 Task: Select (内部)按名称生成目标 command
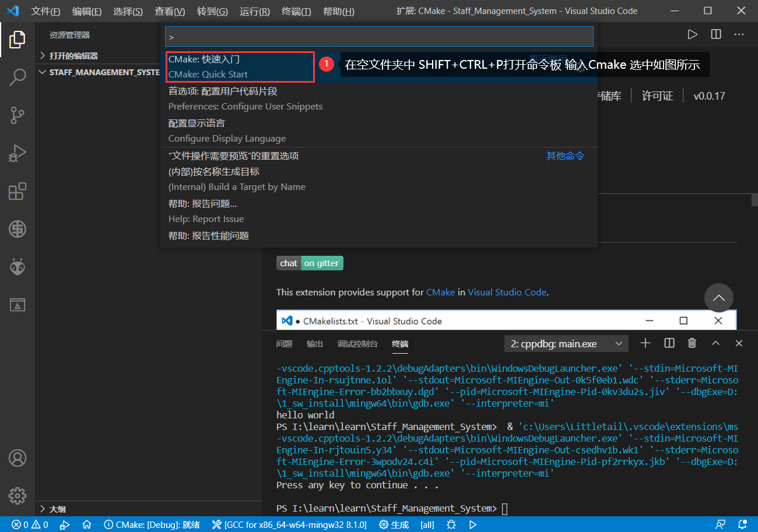(x=379, y=179)
